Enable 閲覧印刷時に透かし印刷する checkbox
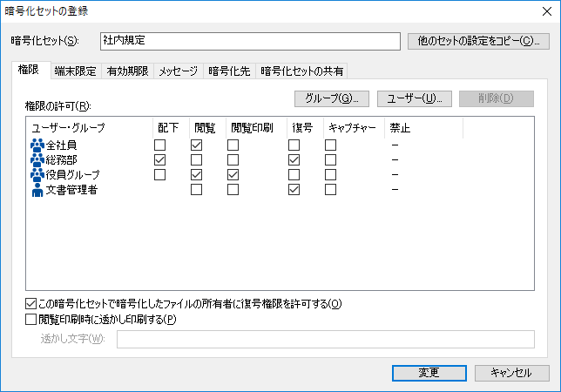The width and height of the screenshot is (561, 392). click(32, 319)
